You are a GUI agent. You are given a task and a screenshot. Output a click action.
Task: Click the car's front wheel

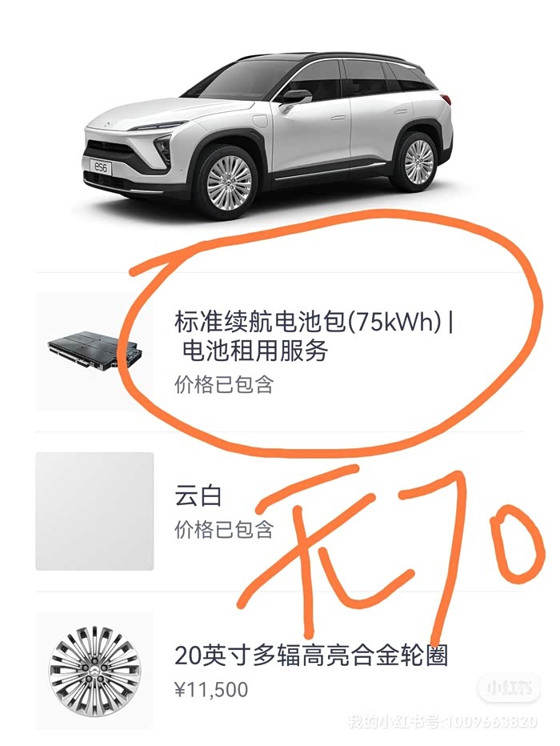(x=229, y=182)
